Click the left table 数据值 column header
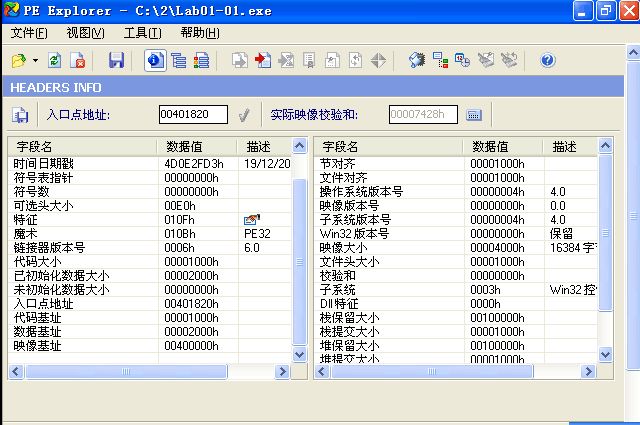Screen dimensions: 640x425 pos(197,147)
